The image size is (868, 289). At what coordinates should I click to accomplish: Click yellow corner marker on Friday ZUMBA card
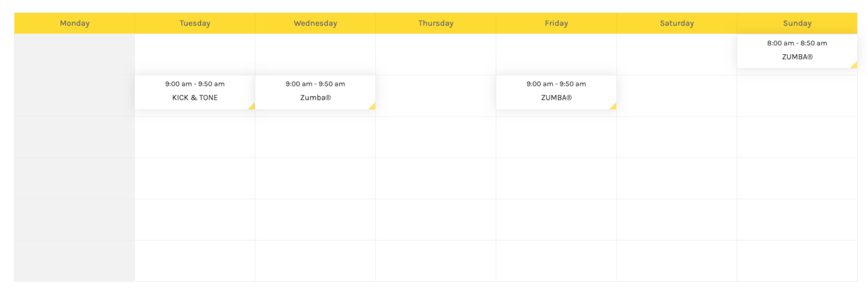tap(613, 106)
